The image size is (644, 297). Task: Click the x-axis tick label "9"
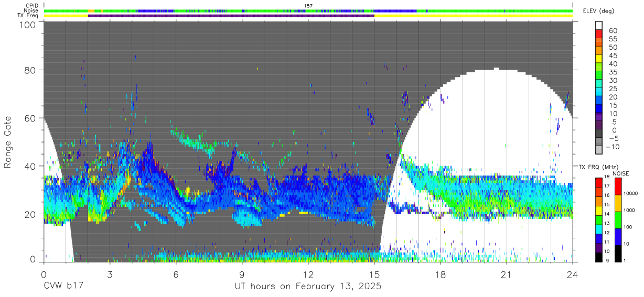click(242, 274)
